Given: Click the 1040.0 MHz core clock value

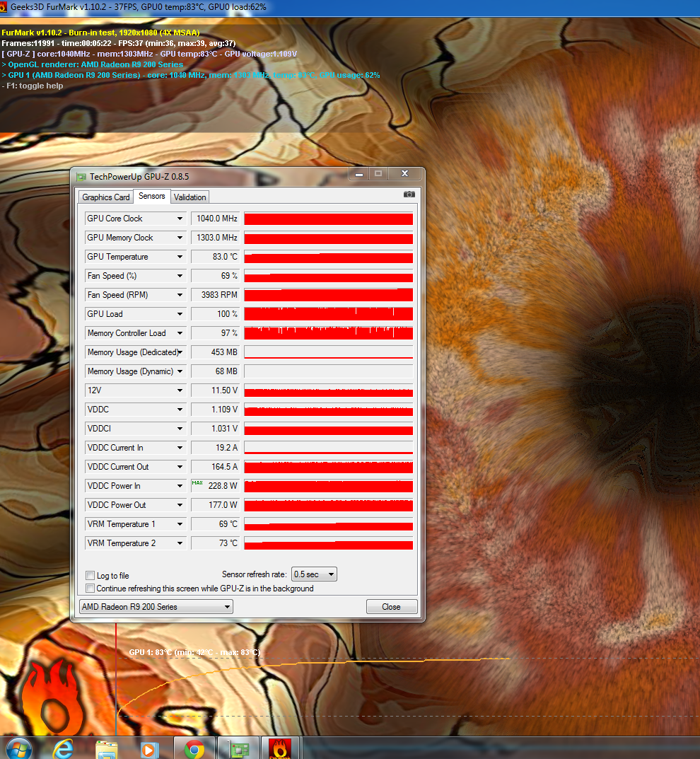Looking at the screenshot, I should (215, 219).
